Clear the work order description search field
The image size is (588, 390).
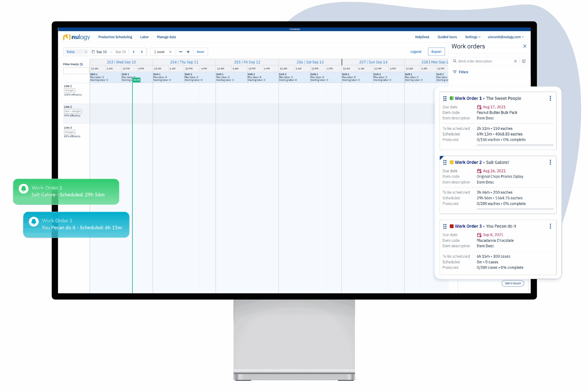tap(516, 61)
